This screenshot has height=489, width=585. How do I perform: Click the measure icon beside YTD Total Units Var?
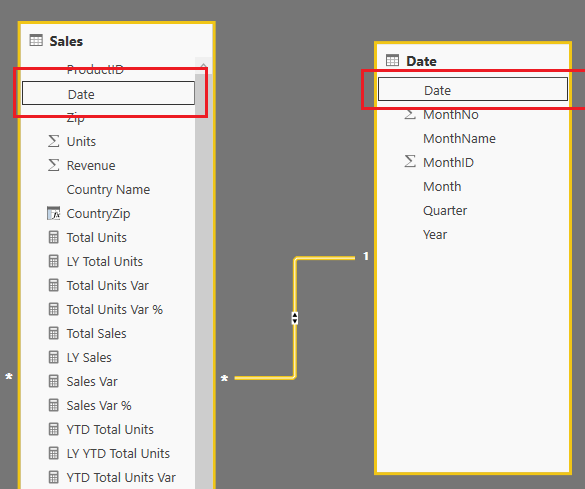[54, 477]
